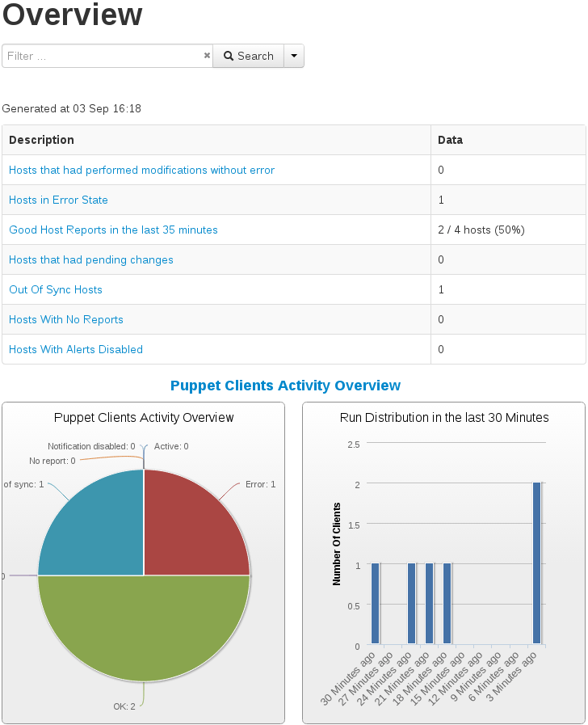Click the 21 Minutes ago bar
The height and width of the screenshot is (725, 588).
(429, 605)
